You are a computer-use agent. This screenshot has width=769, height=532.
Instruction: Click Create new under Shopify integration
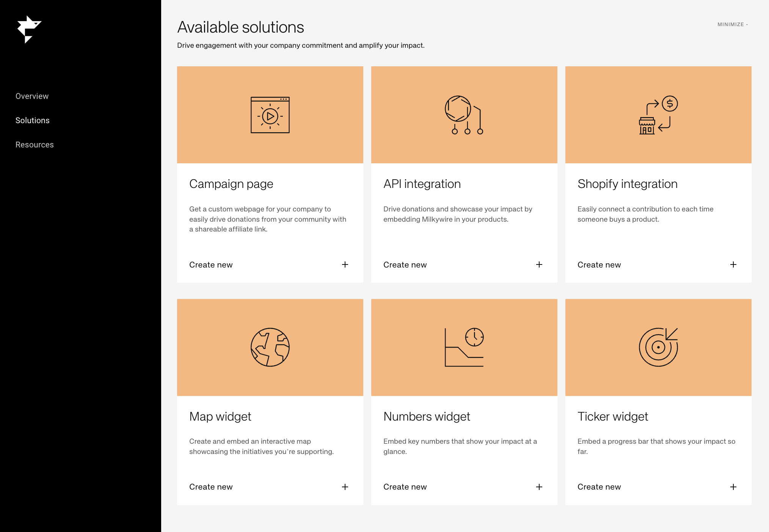tap(599, 265)
